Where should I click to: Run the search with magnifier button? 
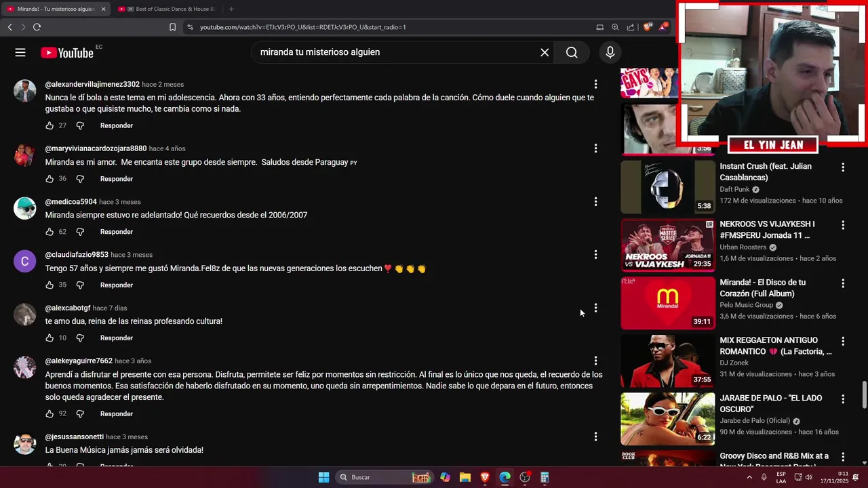pyautogui.click(x=572, y=52)
